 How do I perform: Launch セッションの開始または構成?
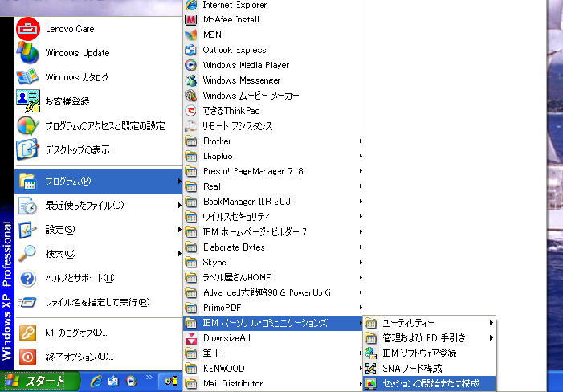click(430, 383)
